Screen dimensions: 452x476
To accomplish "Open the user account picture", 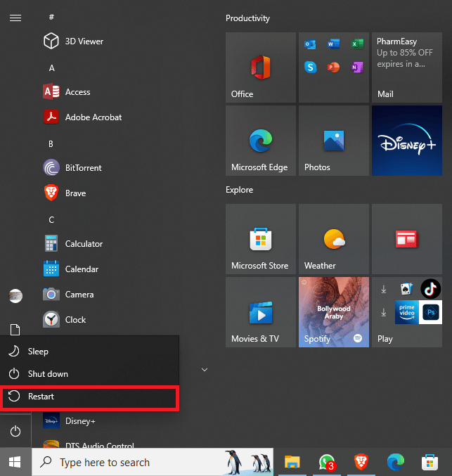I will point(15,296).
